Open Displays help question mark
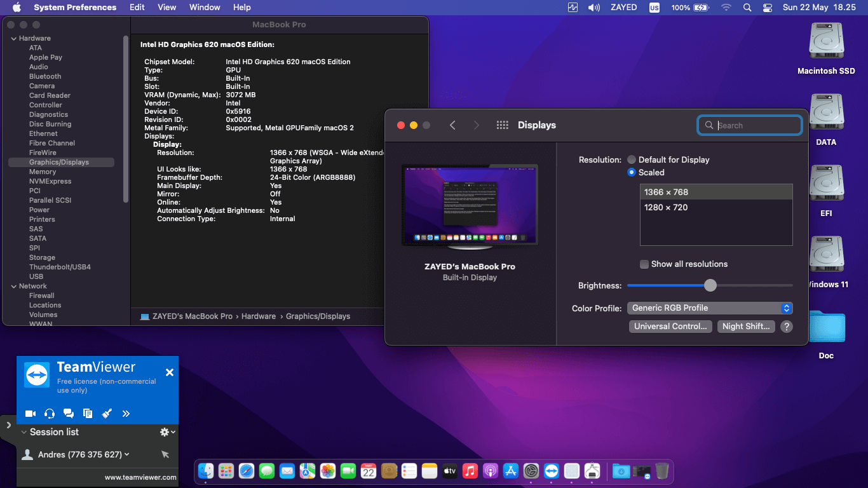868x488 pixels. coord(787,327)
